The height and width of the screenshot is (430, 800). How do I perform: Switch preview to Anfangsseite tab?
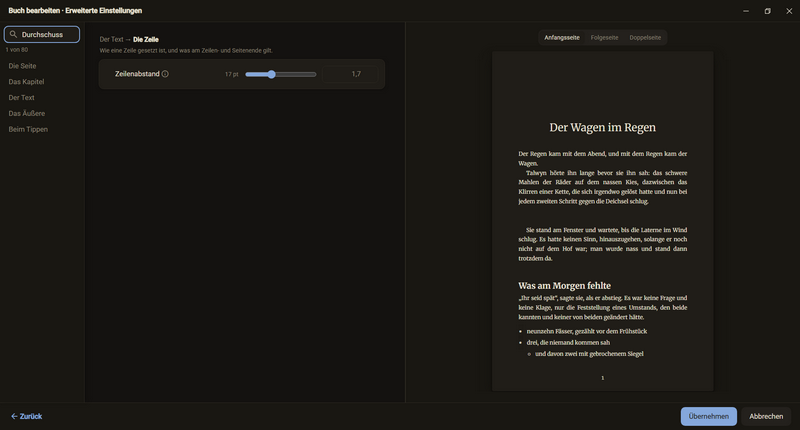coord(562,37)
